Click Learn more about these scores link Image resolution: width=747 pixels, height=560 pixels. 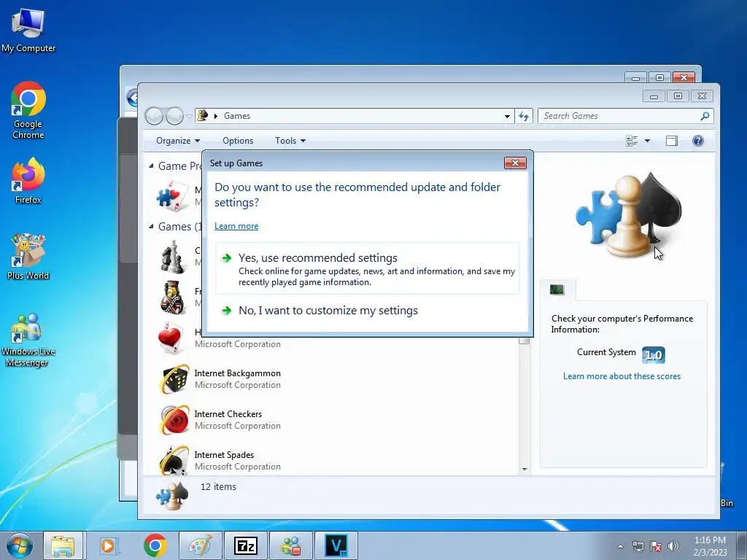point(622,376)
